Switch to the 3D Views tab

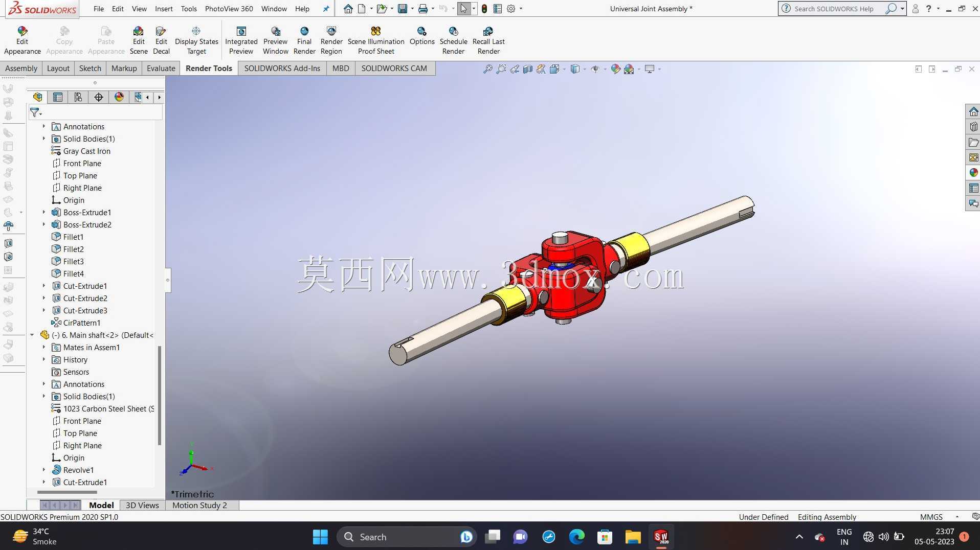pyautogui.click(x=142, y=506)
